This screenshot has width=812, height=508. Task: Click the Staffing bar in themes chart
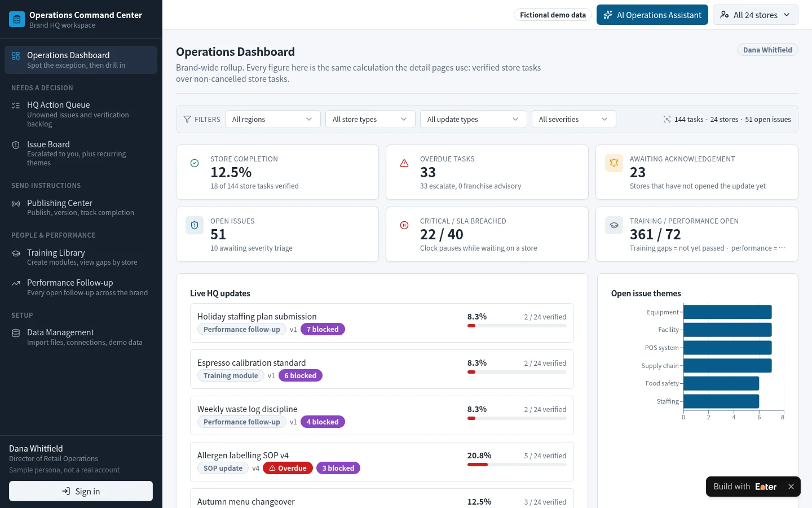pos(721,401)
